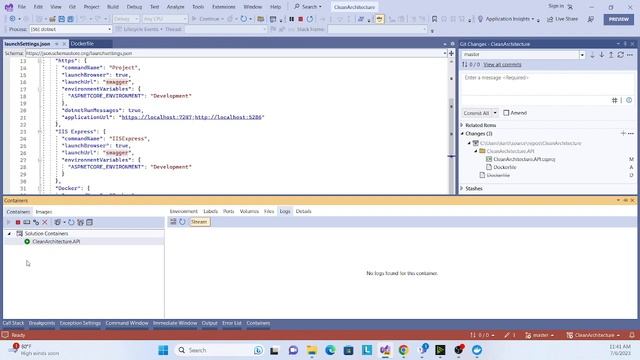640x360 pixels.
Task: Collapse the CleanArchitecture.API folder in changes
Action: coord(476,151)
